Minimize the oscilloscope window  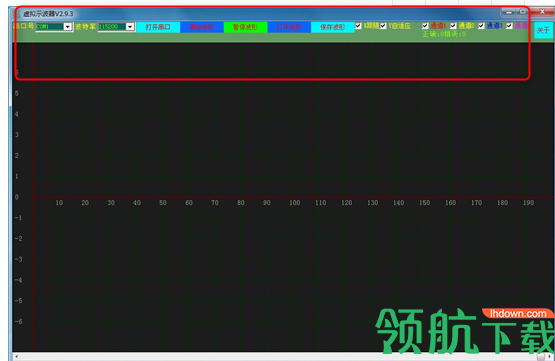click(x=508, y=12)
